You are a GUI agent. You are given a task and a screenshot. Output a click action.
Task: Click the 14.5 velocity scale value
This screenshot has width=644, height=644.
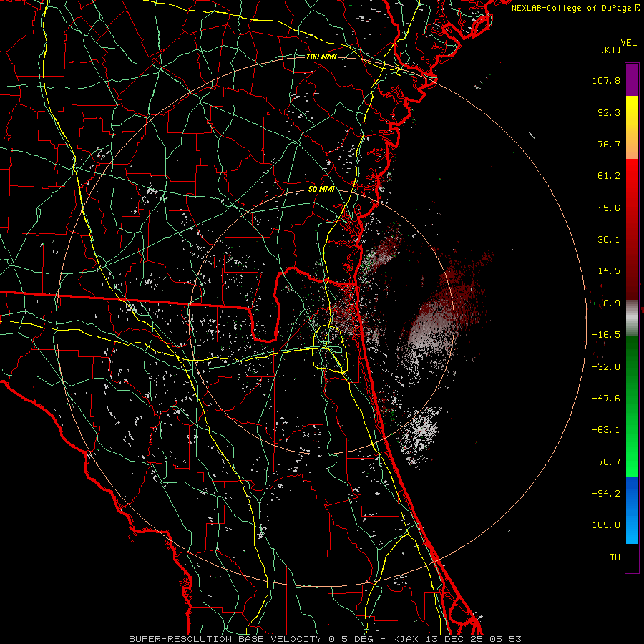point(609,271)
